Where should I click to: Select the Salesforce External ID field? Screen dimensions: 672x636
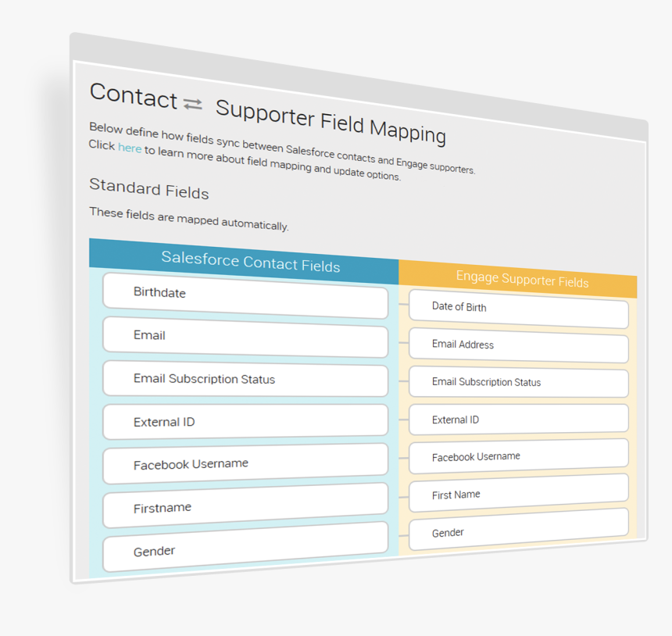[245, 422]
